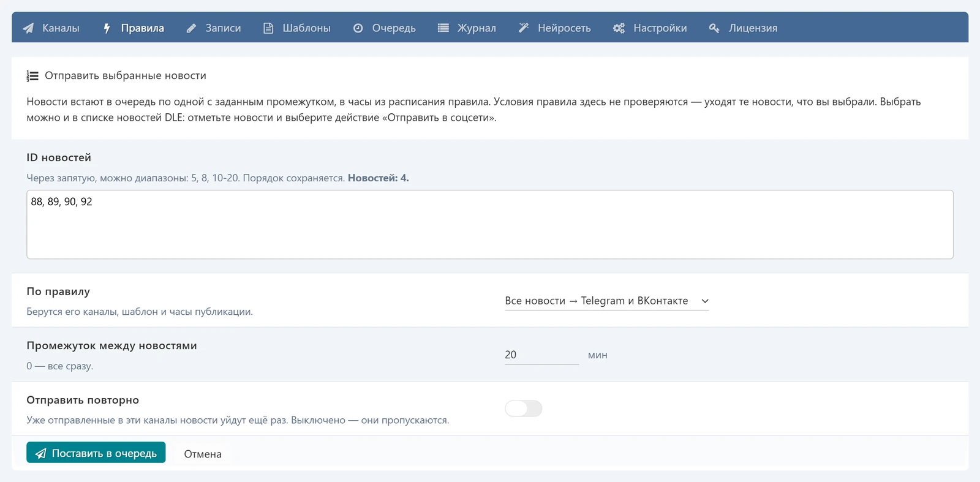Open the Лицензия tab
This screenshot has height=482, width=980.
coord(744,28)
